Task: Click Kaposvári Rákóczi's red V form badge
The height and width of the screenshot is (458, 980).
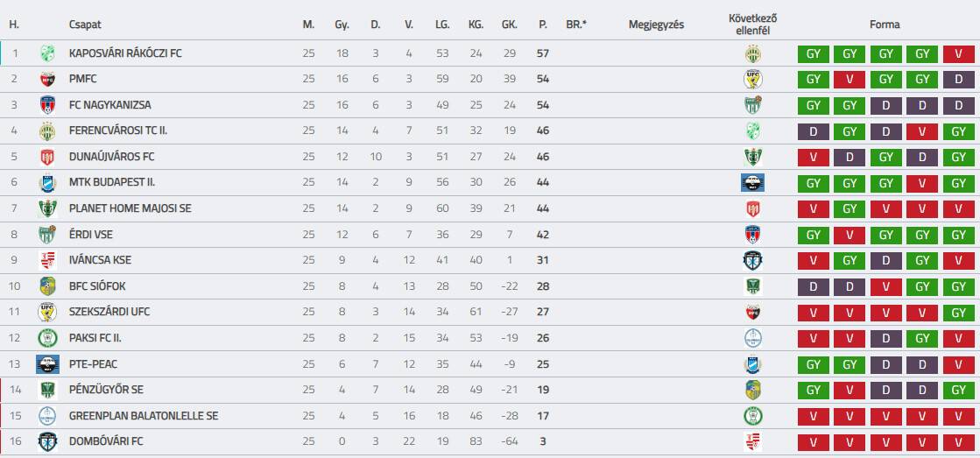Action: point(958,54)
